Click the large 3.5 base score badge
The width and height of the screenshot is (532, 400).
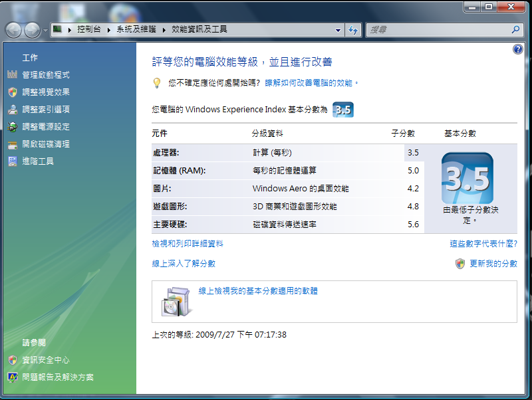[x=467, y=178]
